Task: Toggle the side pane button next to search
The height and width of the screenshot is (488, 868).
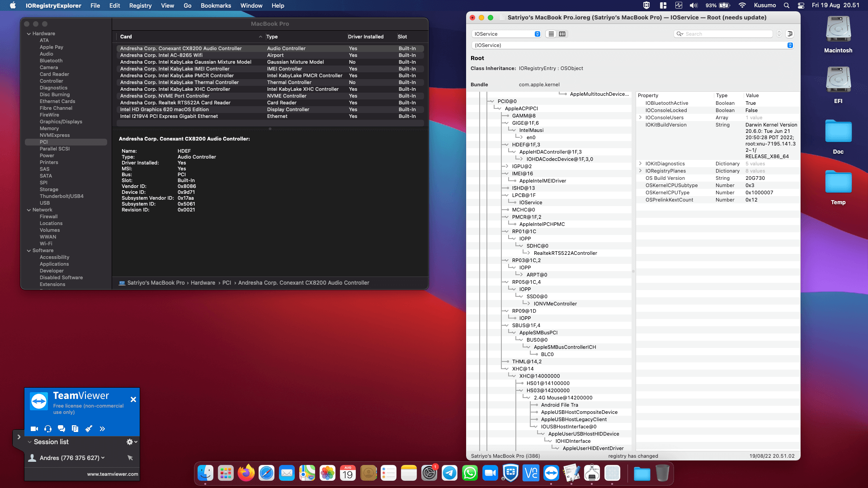Action: [790, 34]
